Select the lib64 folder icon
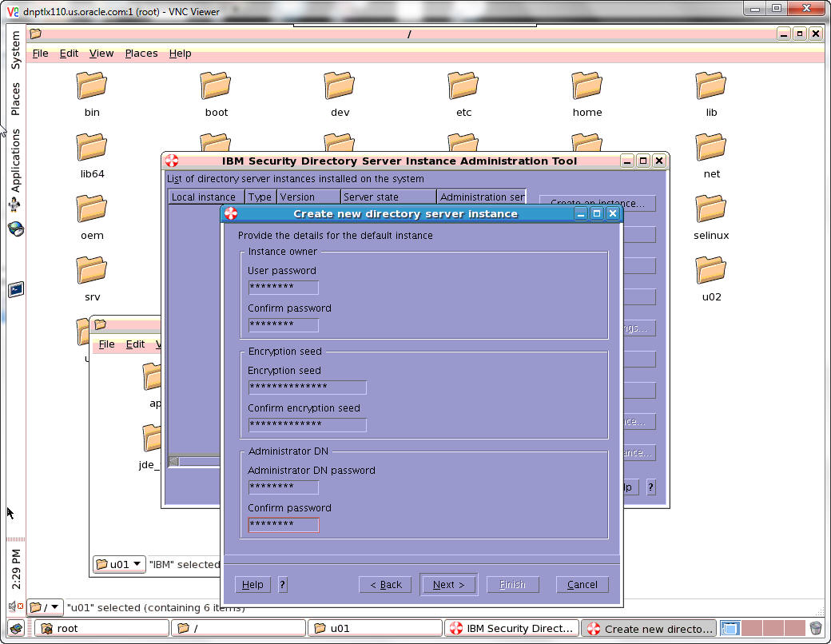 tap(92, 147)
